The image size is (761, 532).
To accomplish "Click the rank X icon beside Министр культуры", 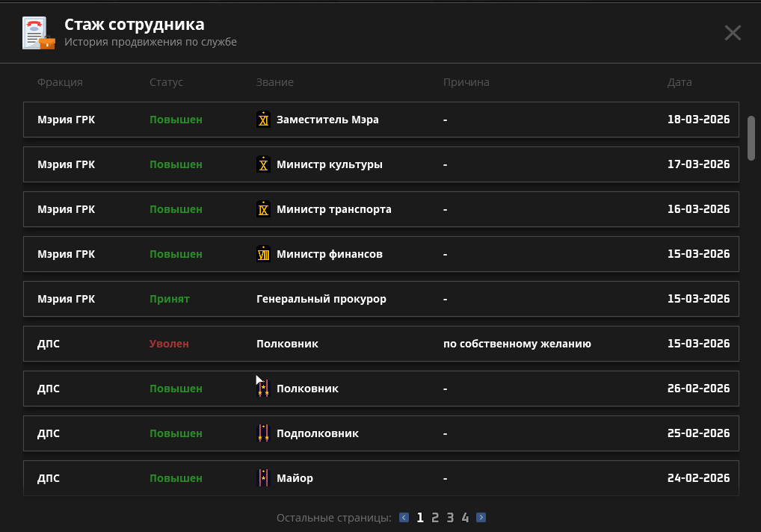I will pyautogui.click(x=263, y=164).
